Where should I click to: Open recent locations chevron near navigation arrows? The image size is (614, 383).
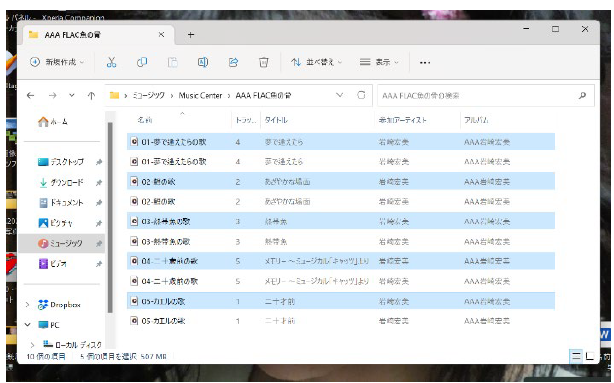pyautogui.click(x=72, y=95)
